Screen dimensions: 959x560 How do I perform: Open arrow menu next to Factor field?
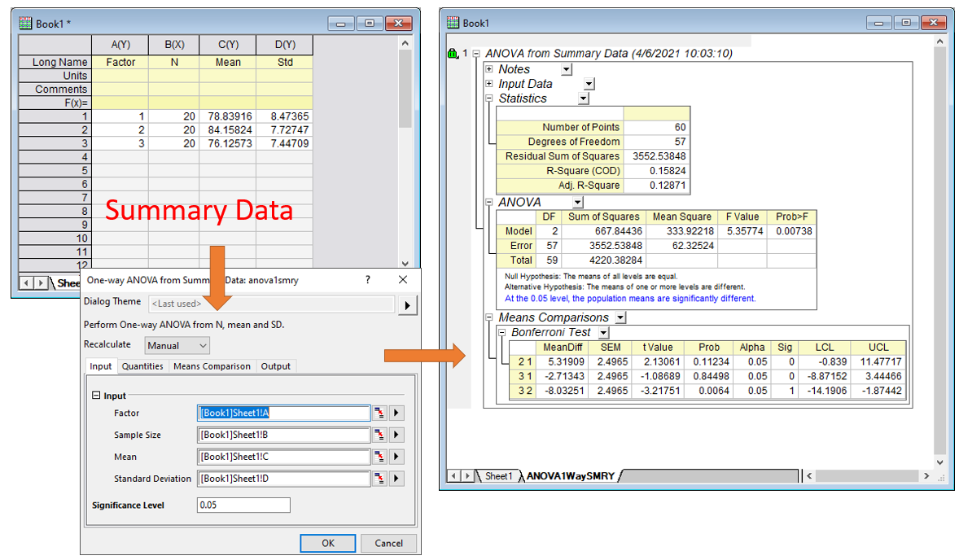pyautogui.click(x=396, y=413)
